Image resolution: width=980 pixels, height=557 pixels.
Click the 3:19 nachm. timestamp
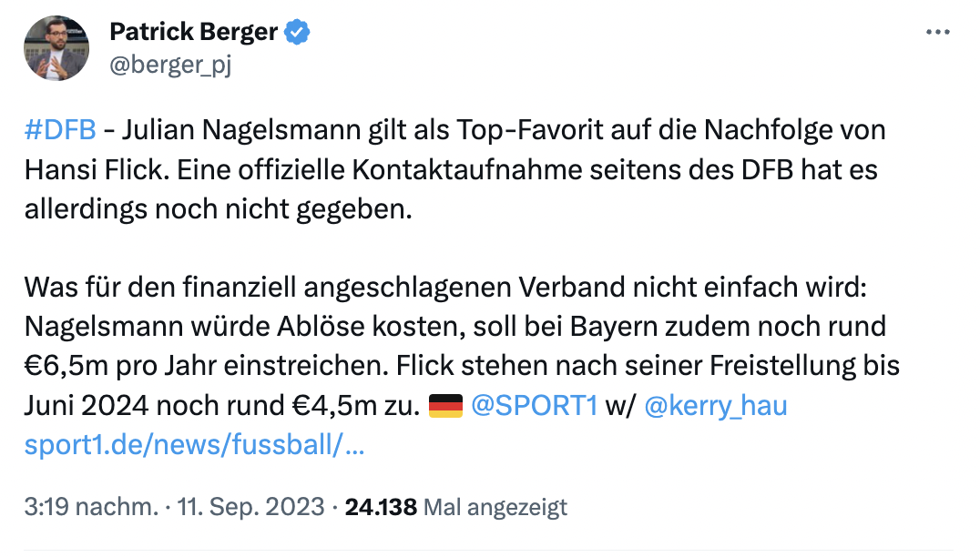(89, 506)
